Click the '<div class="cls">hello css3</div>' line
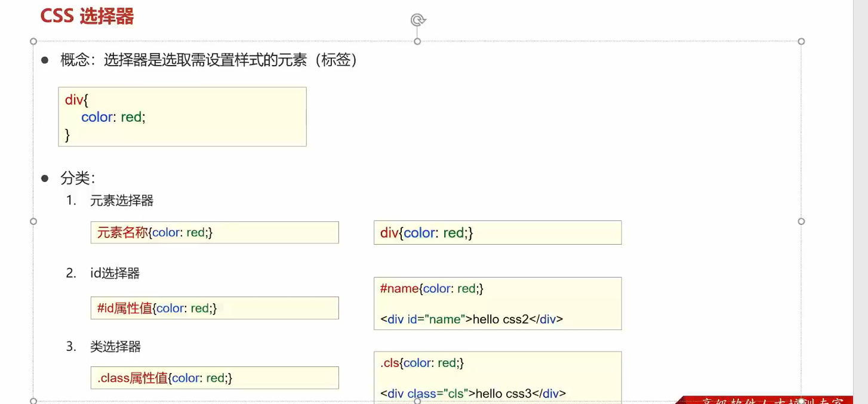 tap(473, 393)
